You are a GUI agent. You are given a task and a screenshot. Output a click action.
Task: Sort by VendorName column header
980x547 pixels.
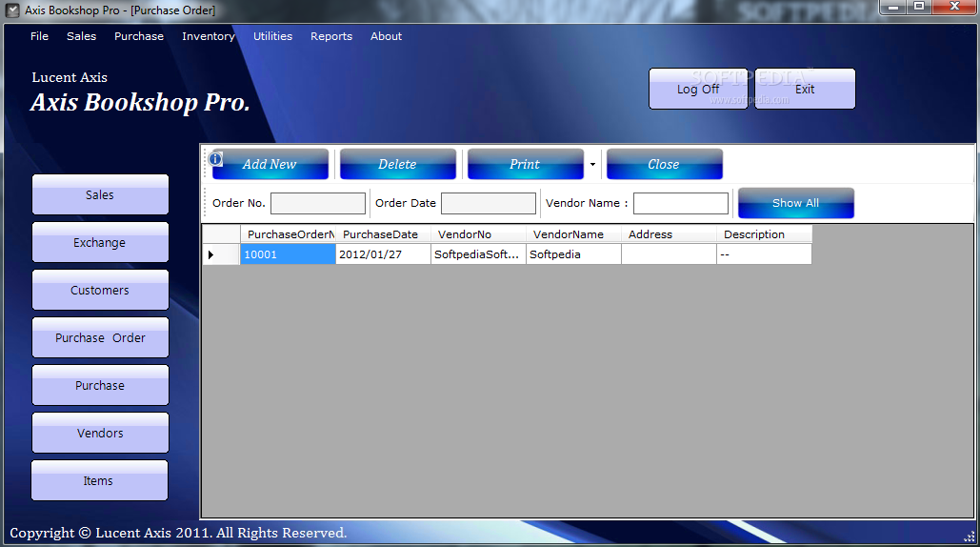[573, 234]
